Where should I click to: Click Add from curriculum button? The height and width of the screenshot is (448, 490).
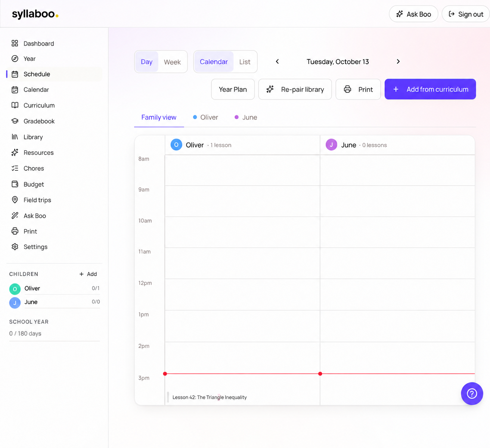(x=430, y=89)
